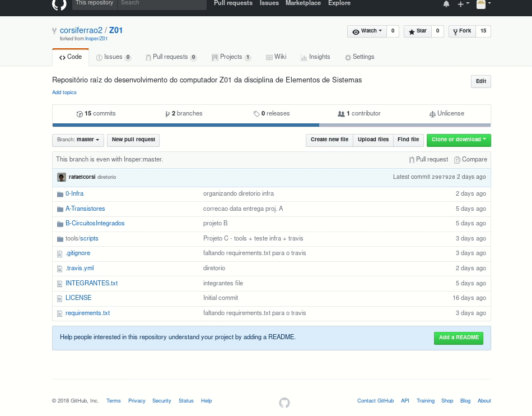Open Explore in top navigation
Screen dimensions: 532x416
[339, 3]
